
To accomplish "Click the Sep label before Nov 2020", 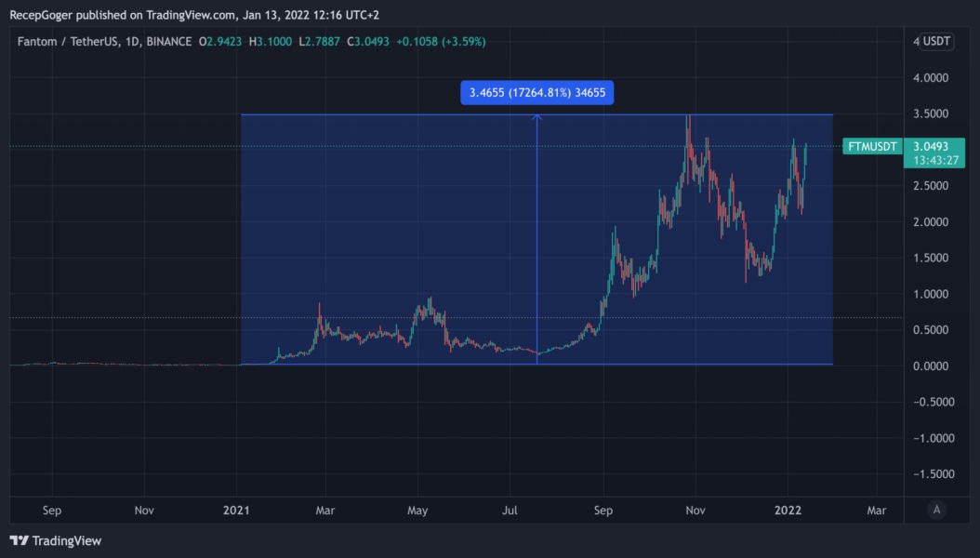I will click(x=52, y=511).
